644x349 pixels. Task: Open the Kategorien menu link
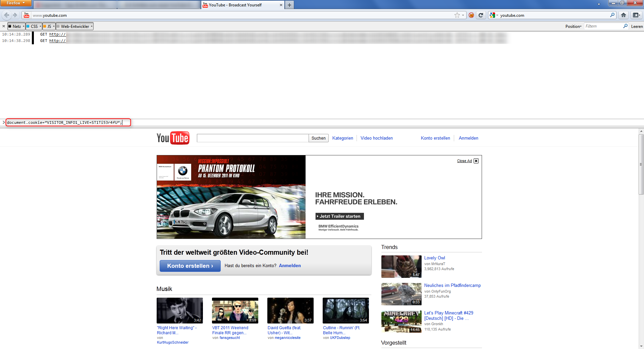tap(342, 138)
